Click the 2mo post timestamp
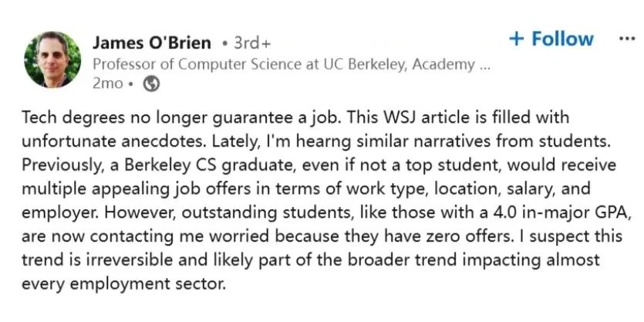Image resolution: width=644 pixels, height=322 pixels. [108, 84]
